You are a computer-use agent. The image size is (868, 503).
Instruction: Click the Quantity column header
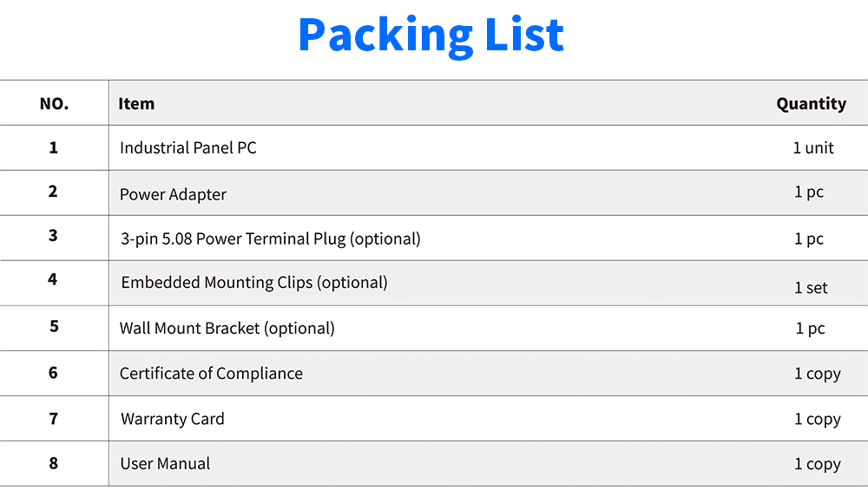coord(811,104)
